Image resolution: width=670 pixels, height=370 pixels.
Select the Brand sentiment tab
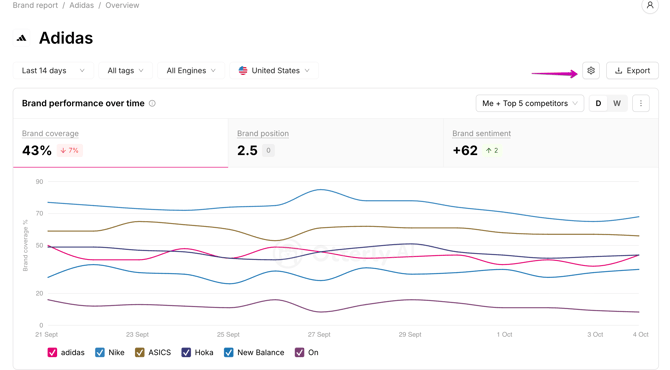click(x=551, y=143)
